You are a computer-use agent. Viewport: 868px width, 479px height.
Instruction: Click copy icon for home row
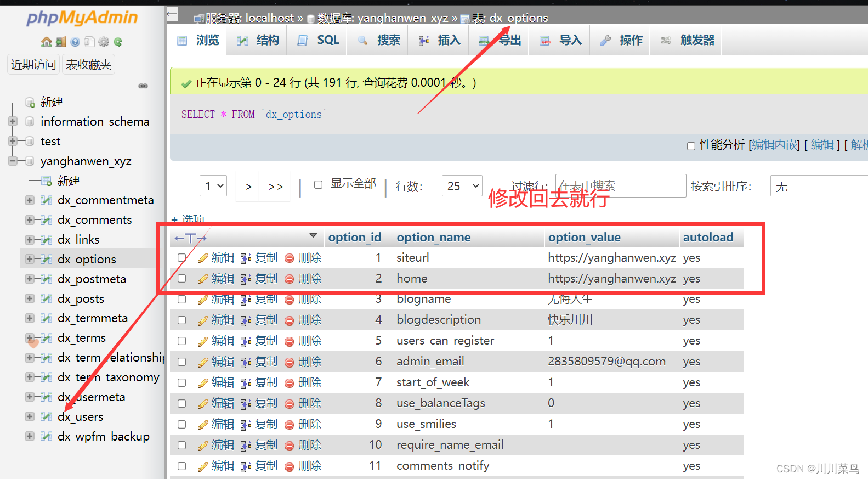[x=246, y=279]
